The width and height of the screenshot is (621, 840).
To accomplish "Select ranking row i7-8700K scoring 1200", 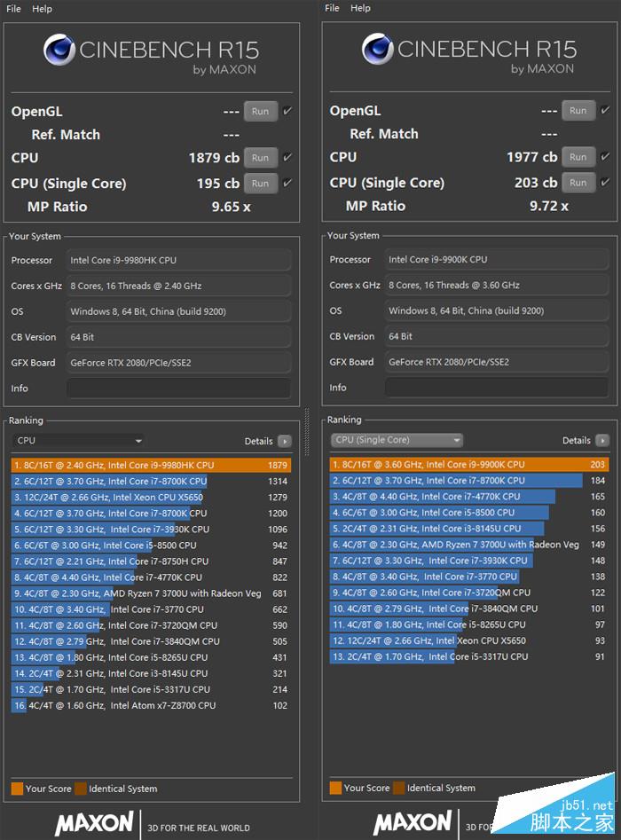I will point(151,514).
